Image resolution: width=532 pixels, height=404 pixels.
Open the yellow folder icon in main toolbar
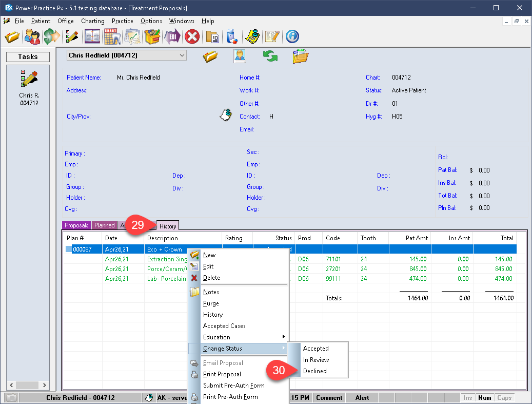coord(12,36)
